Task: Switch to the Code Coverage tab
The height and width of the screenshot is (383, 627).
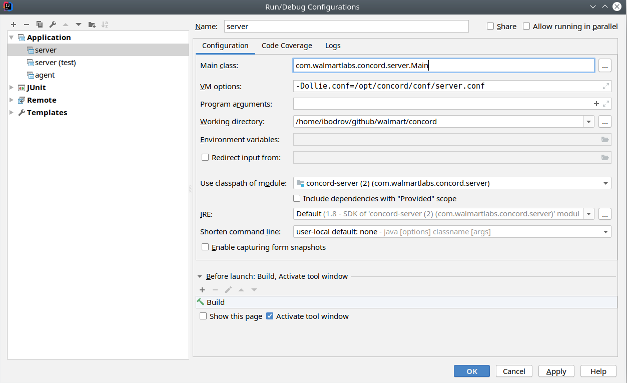Action: tap(287, 46)
